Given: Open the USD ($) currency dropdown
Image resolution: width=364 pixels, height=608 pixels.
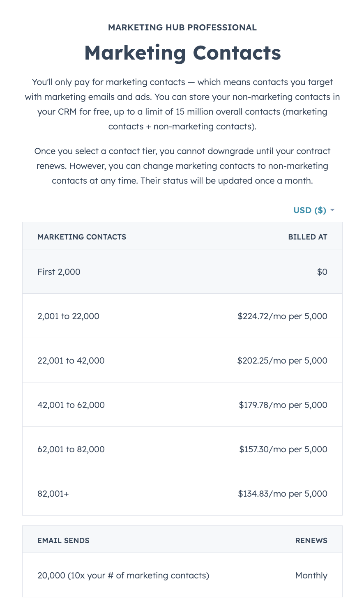Looking at the screenshot, I should click(x=310, y=210).
